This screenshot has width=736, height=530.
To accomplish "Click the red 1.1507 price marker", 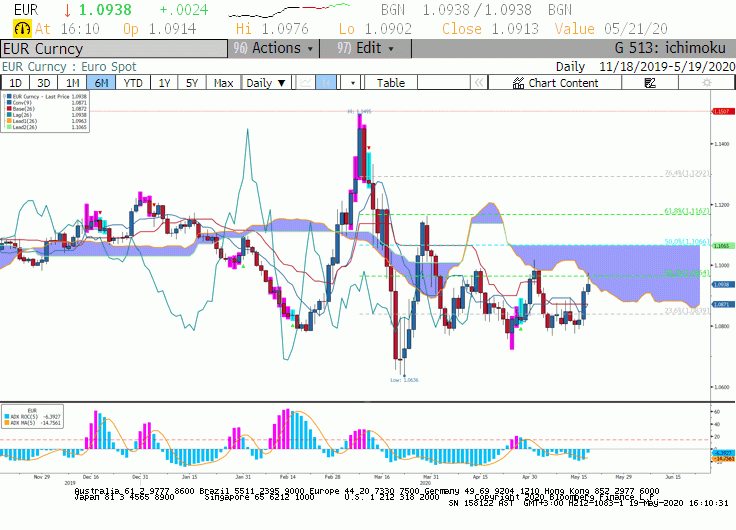I will (723, 111).
